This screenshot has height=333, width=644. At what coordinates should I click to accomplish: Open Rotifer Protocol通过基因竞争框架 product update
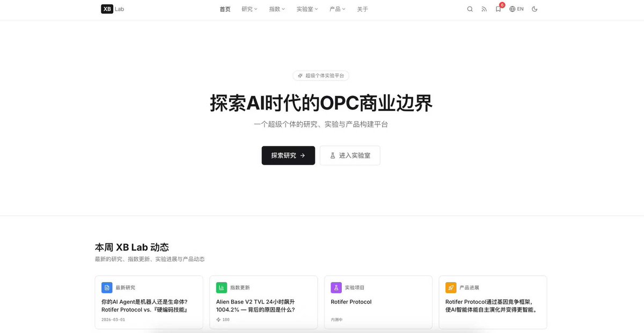(492, 306)
